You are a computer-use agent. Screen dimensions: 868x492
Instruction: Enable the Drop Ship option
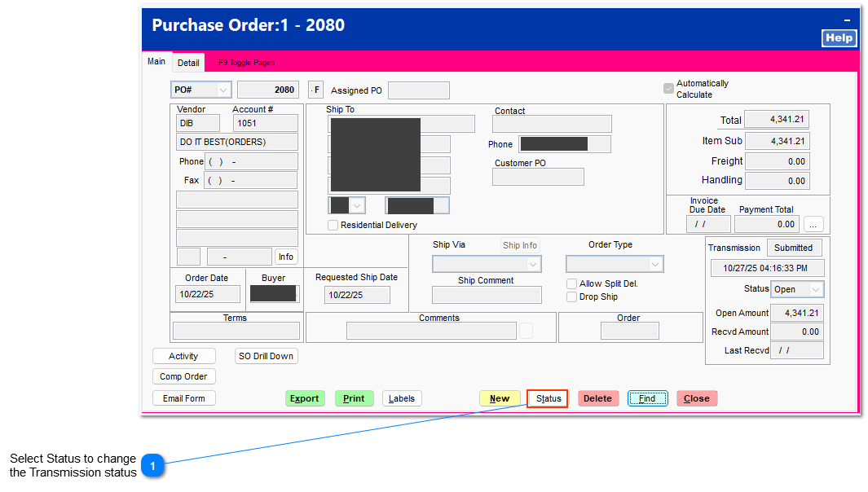tap(571, 297)
